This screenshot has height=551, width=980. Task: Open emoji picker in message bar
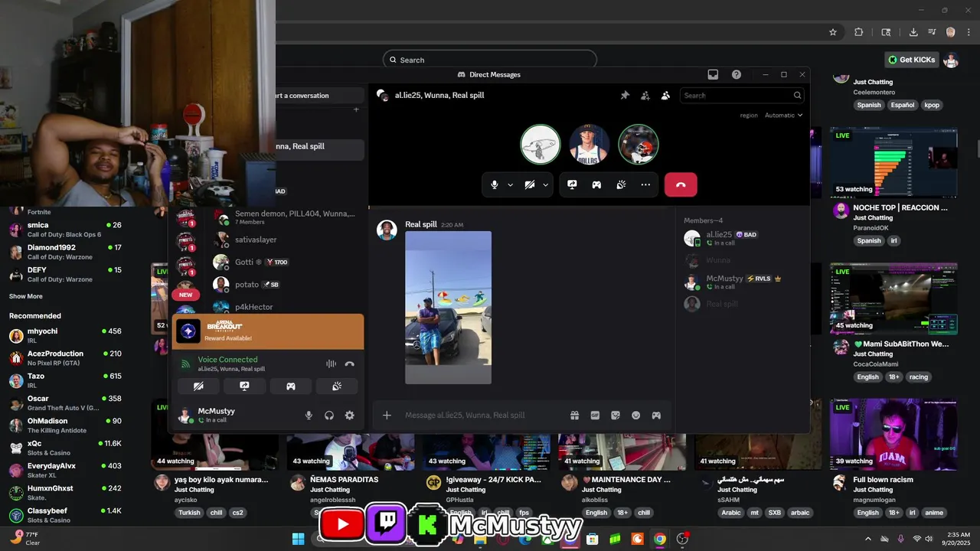tap(635, 415)
